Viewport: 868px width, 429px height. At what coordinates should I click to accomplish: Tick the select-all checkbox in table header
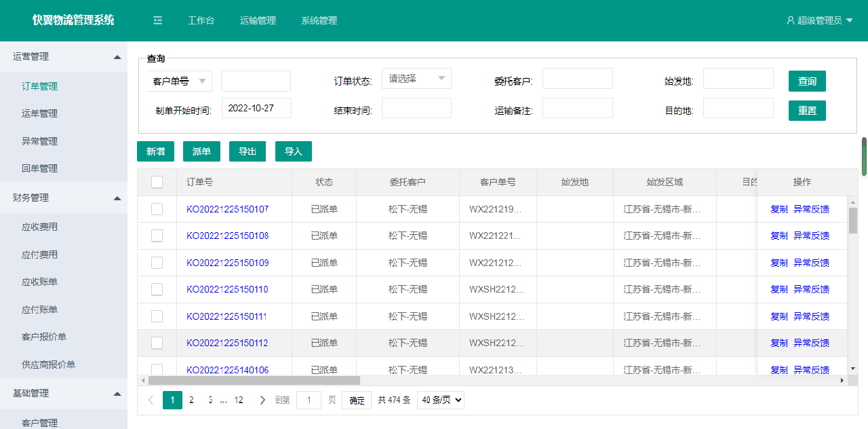click(x=157, y=182)
